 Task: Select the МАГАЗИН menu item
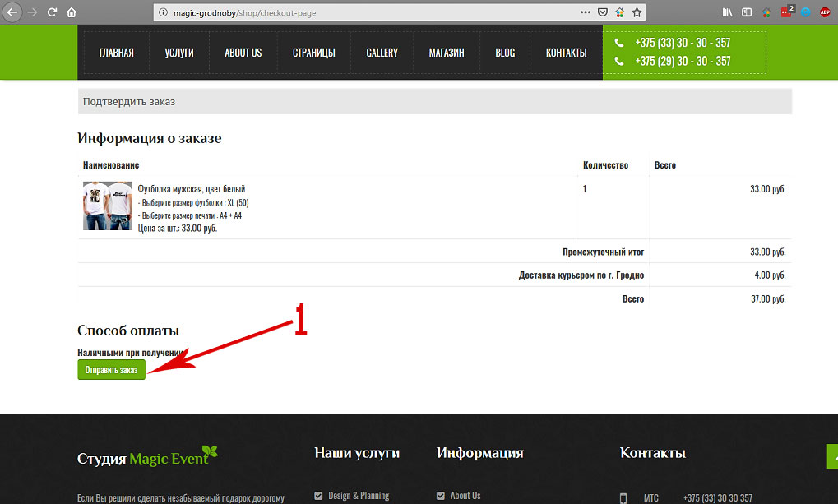tap(447, 53)
